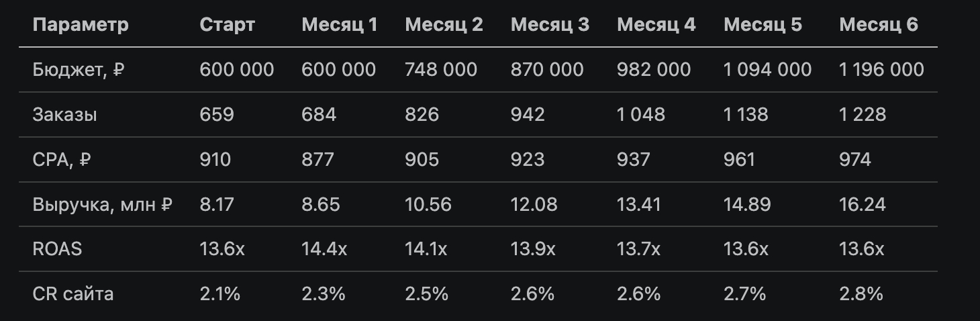Viewport: 980px width, 321px height.
Task: Select the "Выручка, млн ₽" row label
Action: pos(103,204)
